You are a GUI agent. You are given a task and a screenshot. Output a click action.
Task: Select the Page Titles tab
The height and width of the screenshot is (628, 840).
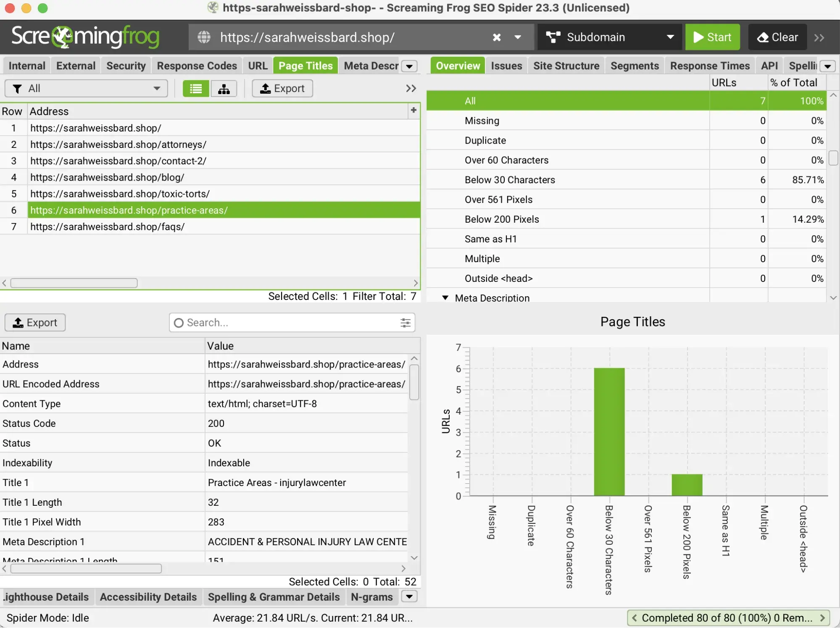[x=305, y=66]
